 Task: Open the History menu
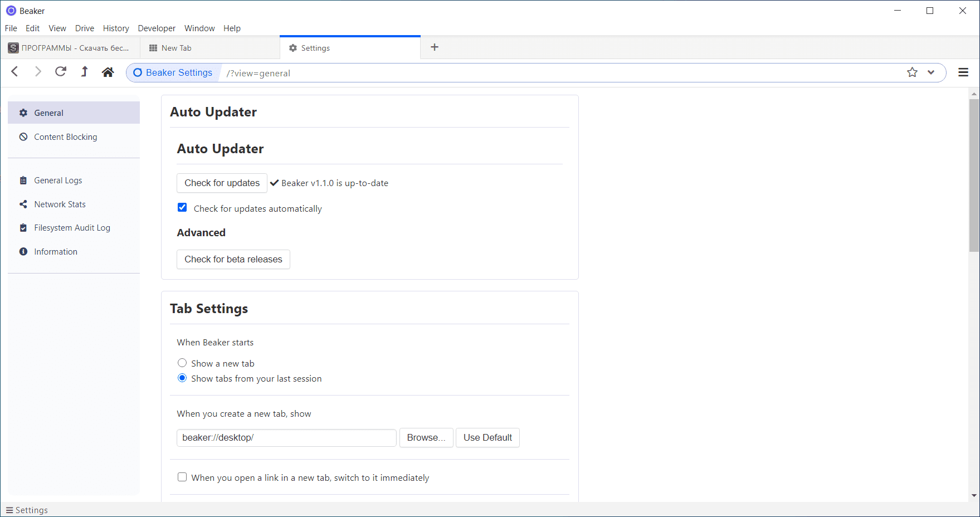click(x=116, y=28)
